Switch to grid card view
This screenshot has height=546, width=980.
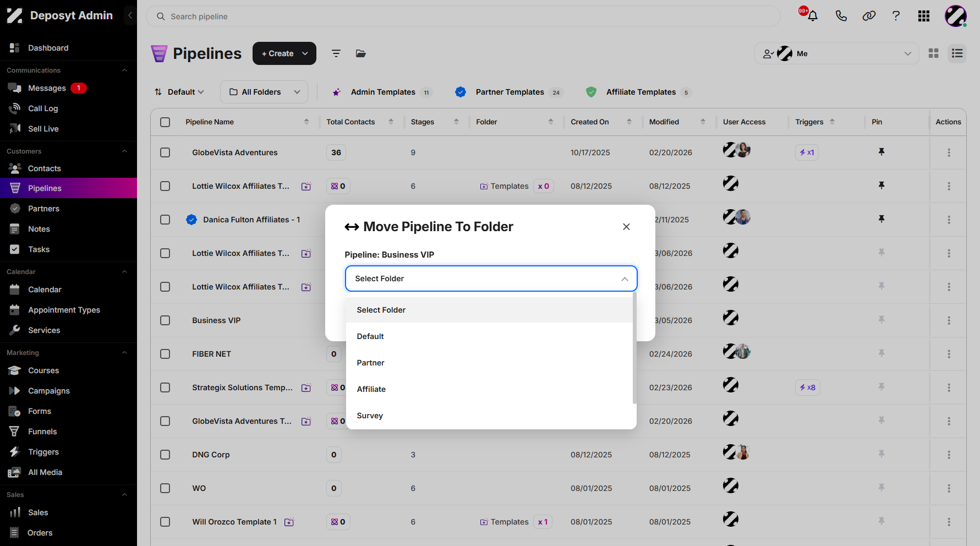(x=933, y=53)
